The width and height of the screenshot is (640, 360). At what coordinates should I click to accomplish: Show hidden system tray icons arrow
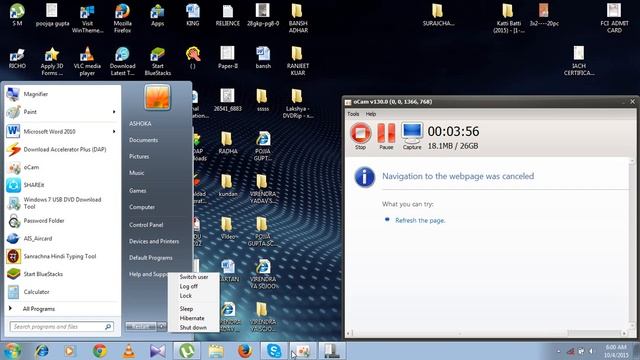(558, 351)
